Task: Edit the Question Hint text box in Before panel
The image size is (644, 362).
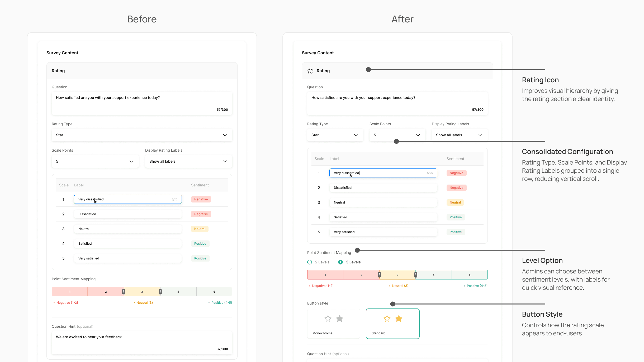Action: point(142,343)
